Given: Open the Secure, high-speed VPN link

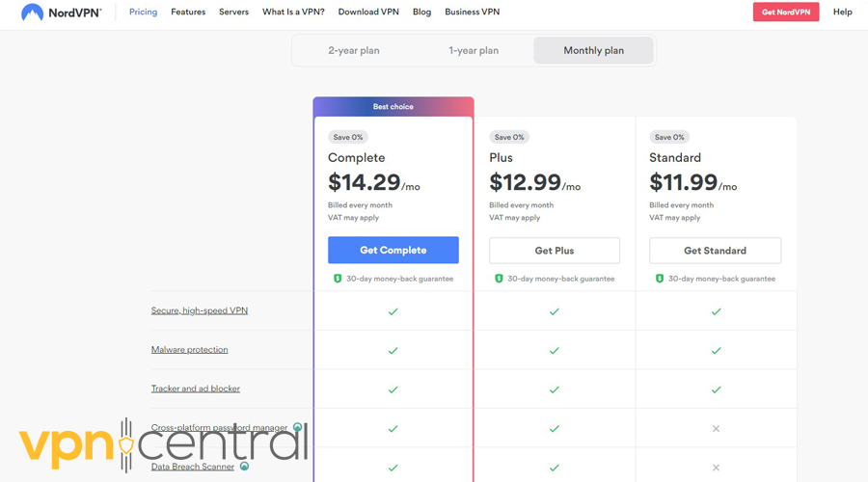Looking at the screenshot, I should click(200, 310).
